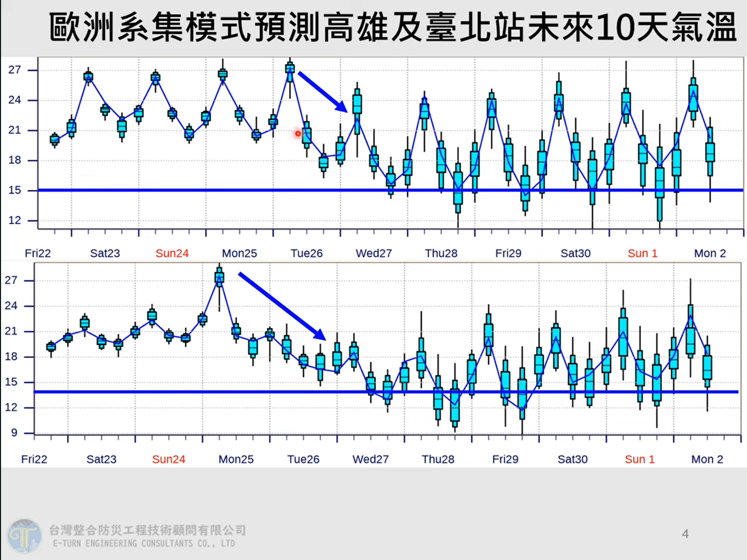Click the 12 y-axis value of the lower chart
The image size is (747, 560).
[11, 407]
